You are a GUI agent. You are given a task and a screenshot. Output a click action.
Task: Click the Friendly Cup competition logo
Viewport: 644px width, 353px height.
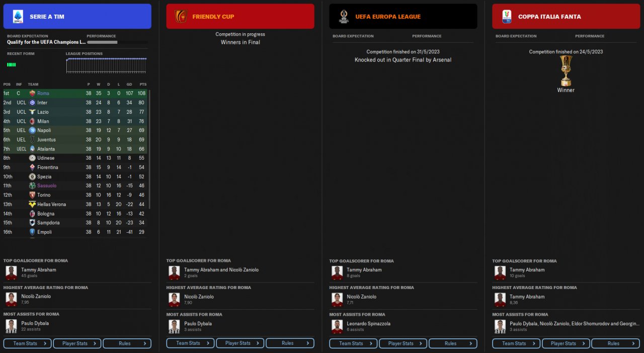pyautogui.click(x=181, y=17)
